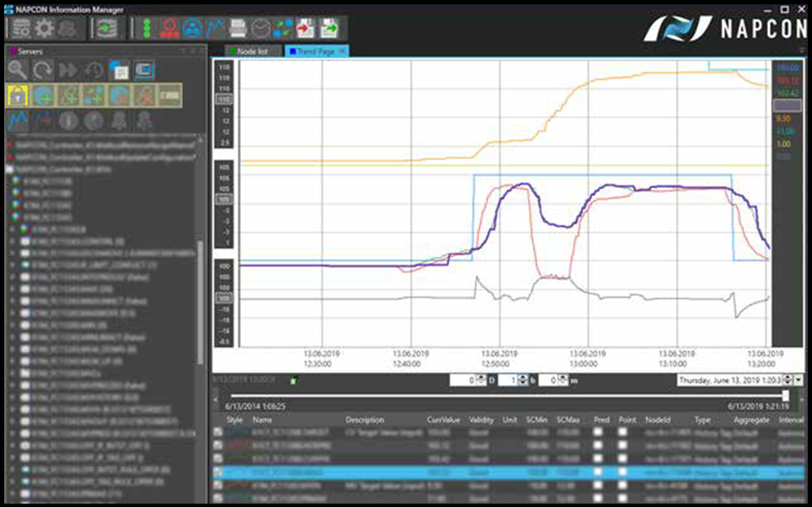Click the Name column header
This screenshot has height=507, width=812.
(262, 420)
